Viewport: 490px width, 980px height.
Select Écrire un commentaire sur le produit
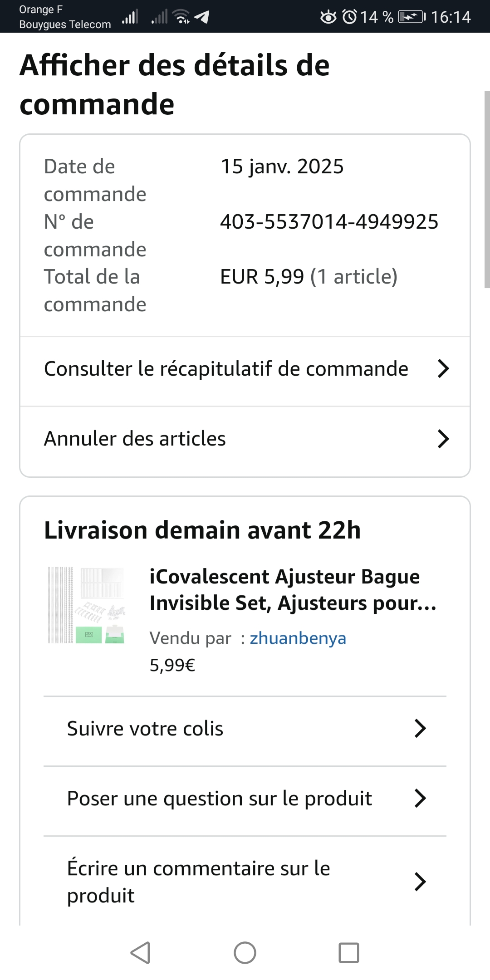click(x=198, y=882)
